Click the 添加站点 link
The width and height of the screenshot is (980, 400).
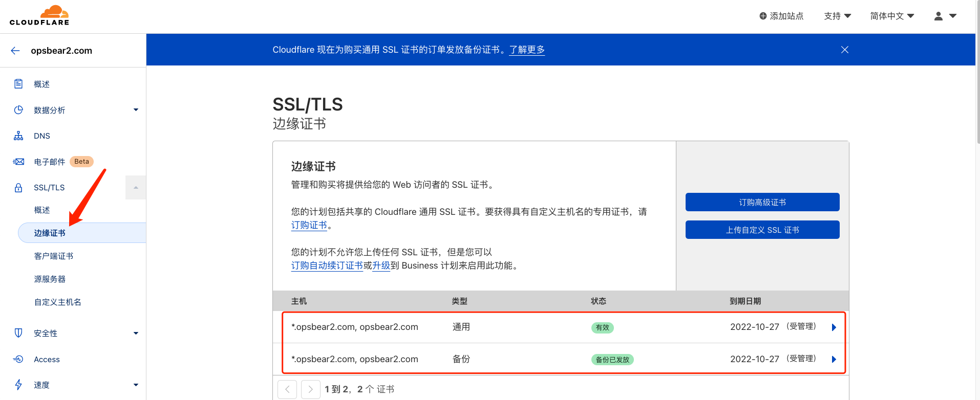point(781,16)
